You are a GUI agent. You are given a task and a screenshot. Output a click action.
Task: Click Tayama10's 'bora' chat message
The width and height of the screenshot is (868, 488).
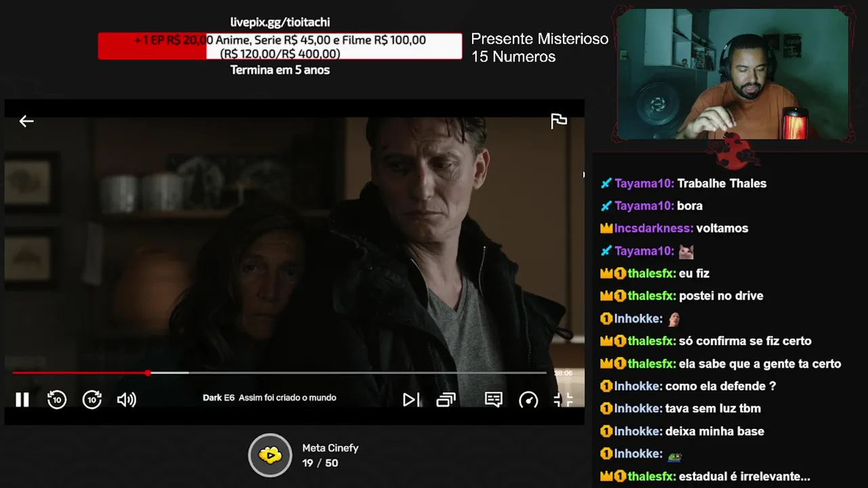pyautogui.click(x=690, y=206)
